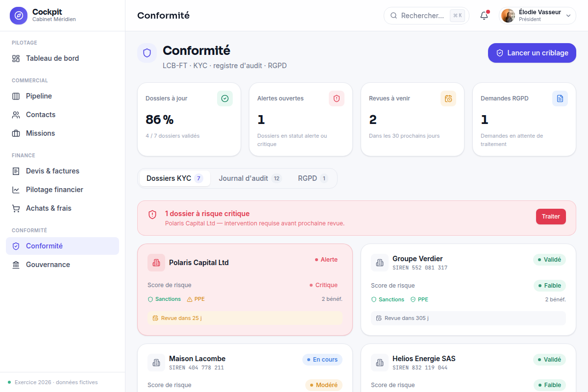Click 'Revue dans 305 j' notice
Viewport: 588px width, 392px height.
[468, 318]
